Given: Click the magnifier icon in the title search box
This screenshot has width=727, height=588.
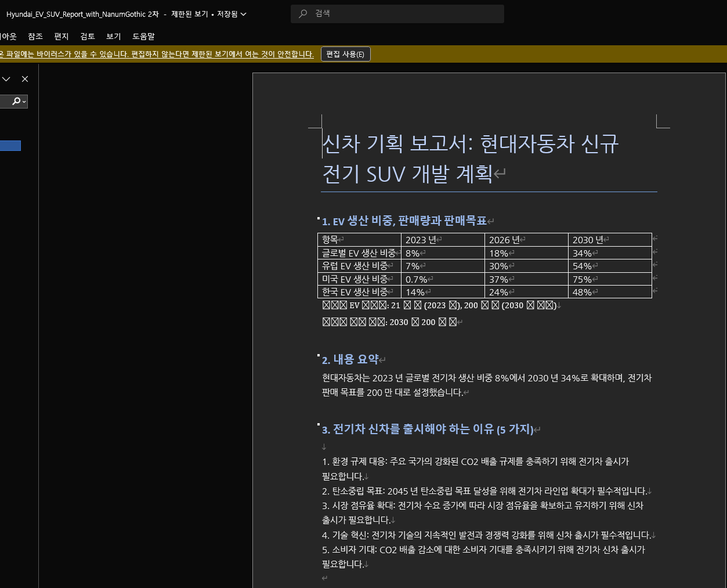Looking at the screenshot, I should click(303, 14).
